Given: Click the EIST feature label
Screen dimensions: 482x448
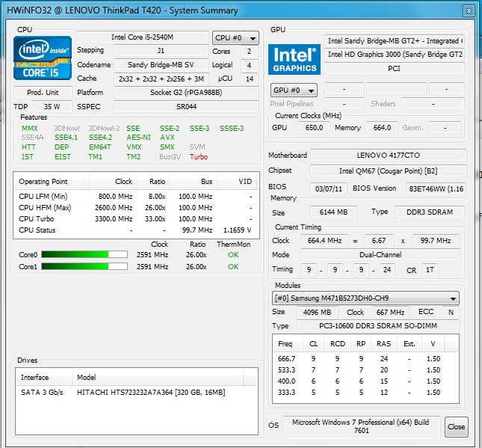Looking at the screenshot, I should (x=63, y=156).
